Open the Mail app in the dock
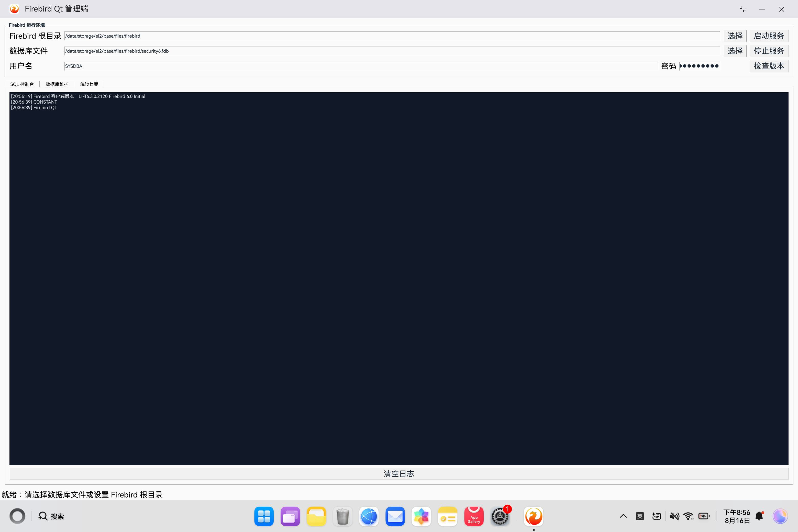 tap(395, 516)
